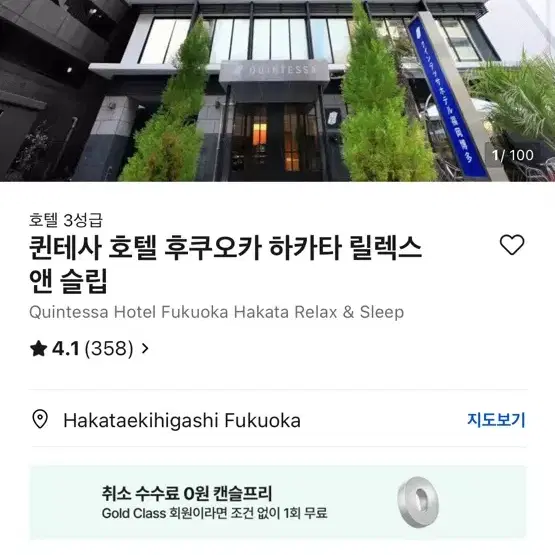The image size is (555, 555).
Task: Click Hakataekihigashi Fukuoka address text
Action: point(182,420)
